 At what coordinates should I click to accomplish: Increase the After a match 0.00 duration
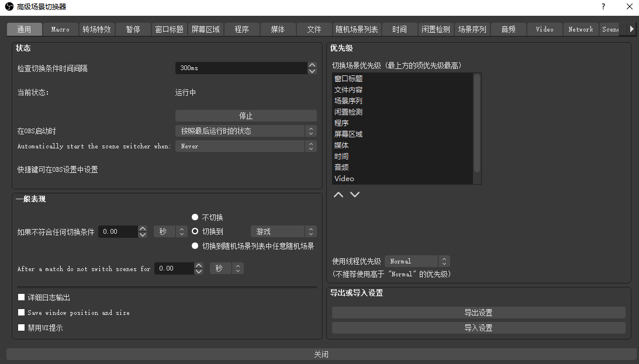coord(198,265)
